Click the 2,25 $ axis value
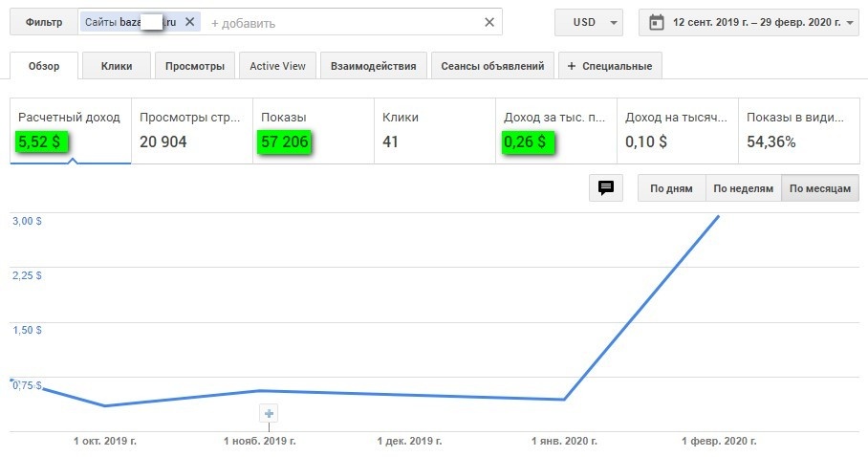Viewport: 868px width, 457px height. point(27,275)
